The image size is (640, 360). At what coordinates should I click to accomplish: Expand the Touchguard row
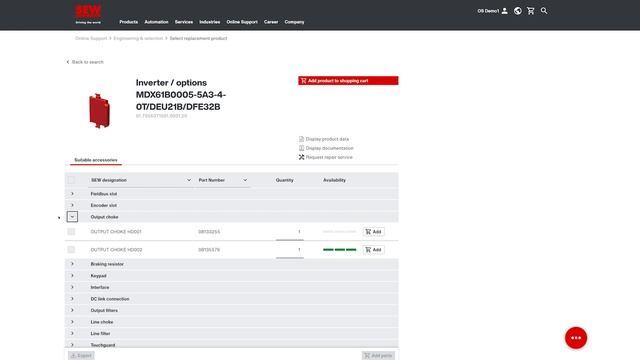[x=72, y=345]
